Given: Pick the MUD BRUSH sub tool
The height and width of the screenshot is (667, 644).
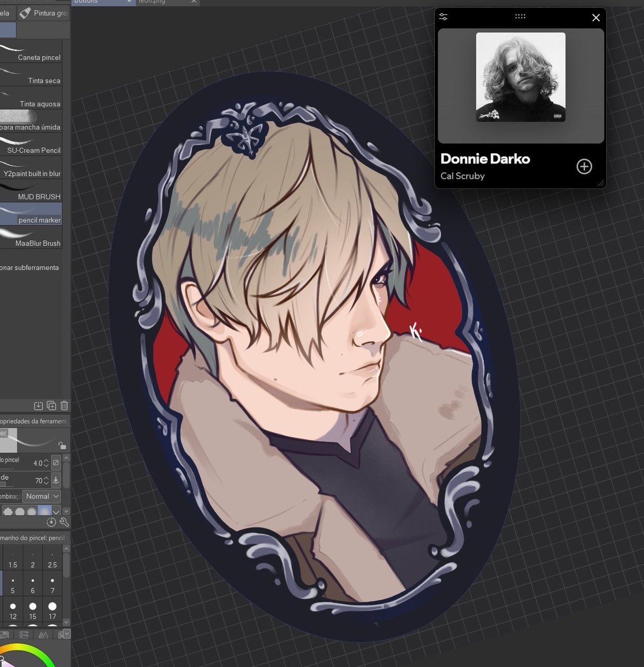Looking at the screenshot, I should [31, 192].
